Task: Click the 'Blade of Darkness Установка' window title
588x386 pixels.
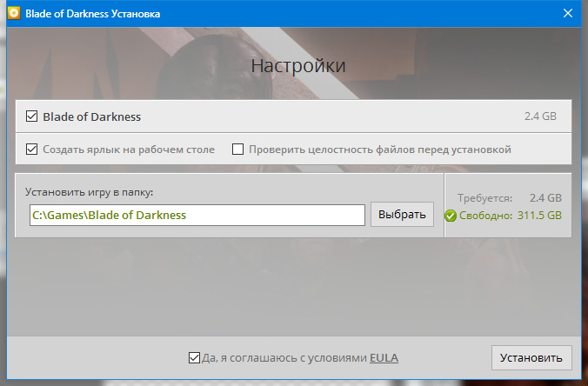Action: [92, 14]
